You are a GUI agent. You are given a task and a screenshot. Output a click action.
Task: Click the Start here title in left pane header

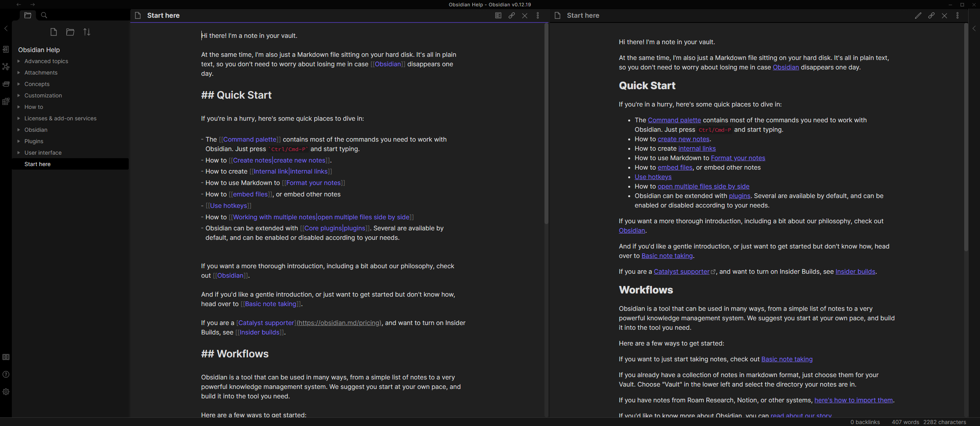163,15
